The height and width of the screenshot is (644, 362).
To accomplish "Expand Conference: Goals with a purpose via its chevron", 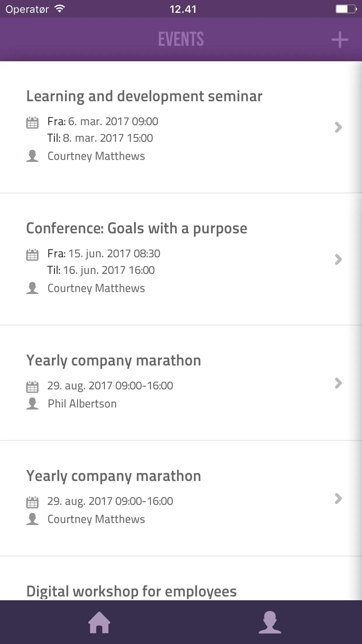I will (338, 259).
